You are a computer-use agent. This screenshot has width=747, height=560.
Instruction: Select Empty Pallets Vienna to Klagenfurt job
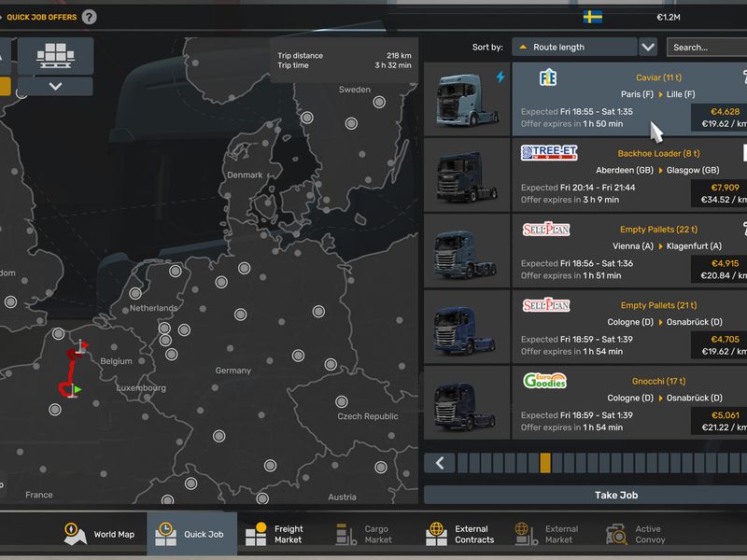pyautogui.click(x=629, y=250)
